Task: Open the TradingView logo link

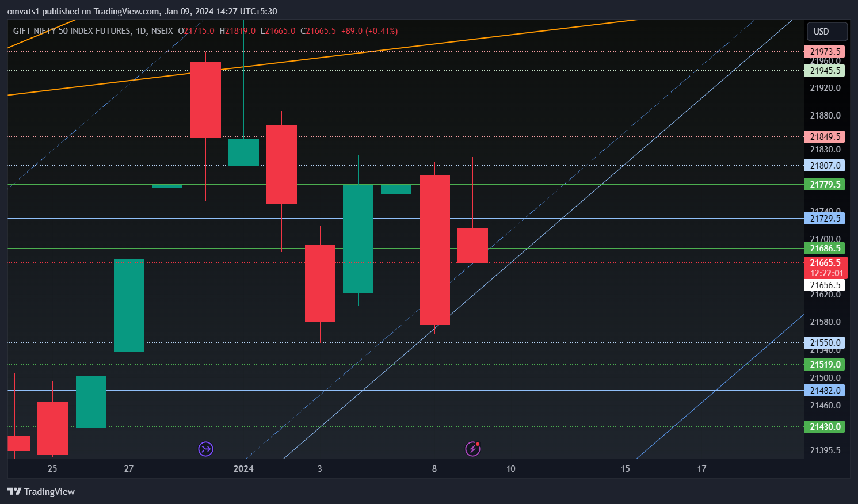Action: point(41,491)
